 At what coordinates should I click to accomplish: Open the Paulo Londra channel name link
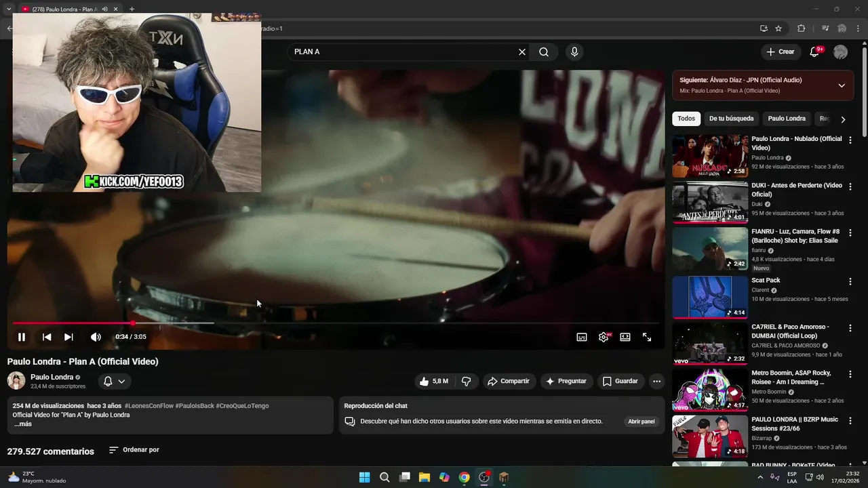point(52,377)
